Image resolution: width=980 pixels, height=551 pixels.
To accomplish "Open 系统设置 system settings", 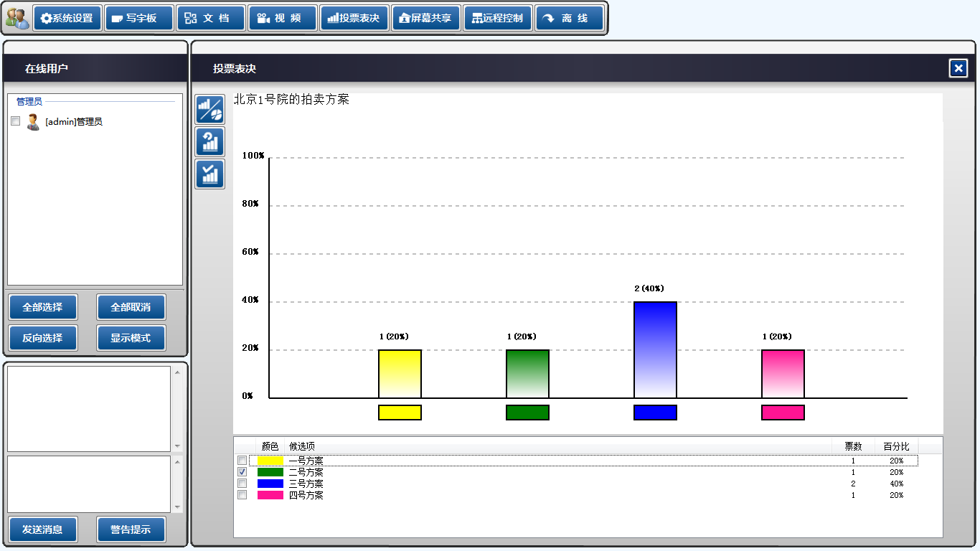I will point(67,18).
